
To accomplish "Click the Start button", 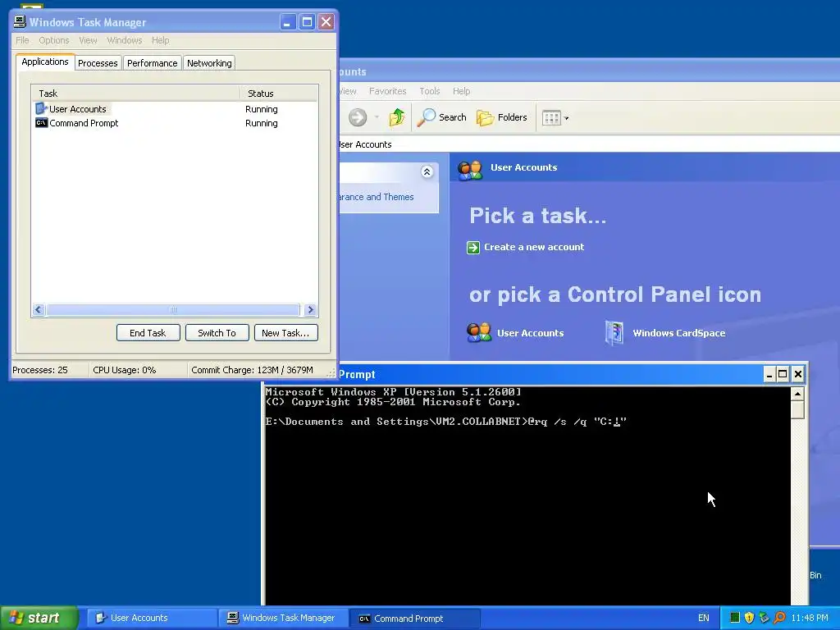I will tap(39, 618).
